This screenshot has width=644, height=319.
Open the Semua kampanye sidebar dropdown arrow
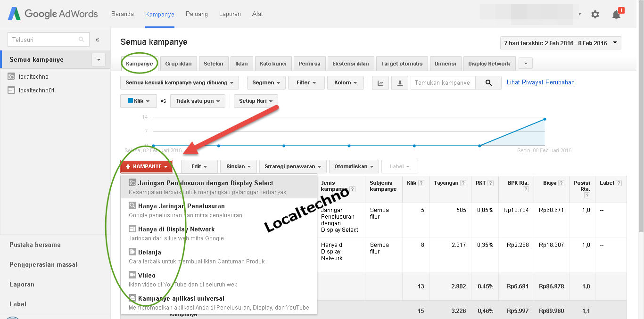pos(99,59)
